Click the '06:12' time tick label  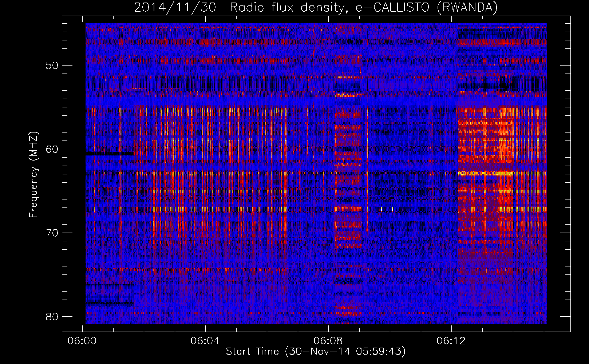pyautogui.click(x=451, y=341)
